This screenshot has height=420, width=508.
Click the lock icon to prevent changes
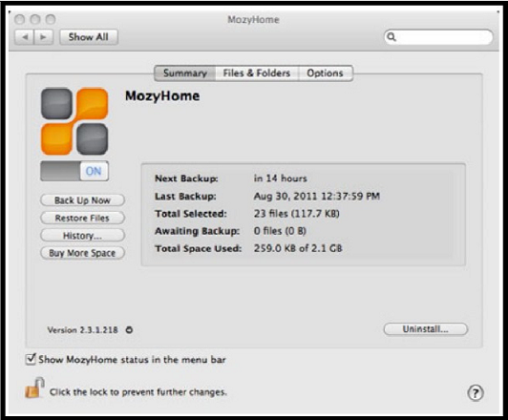tap(34, 388)
